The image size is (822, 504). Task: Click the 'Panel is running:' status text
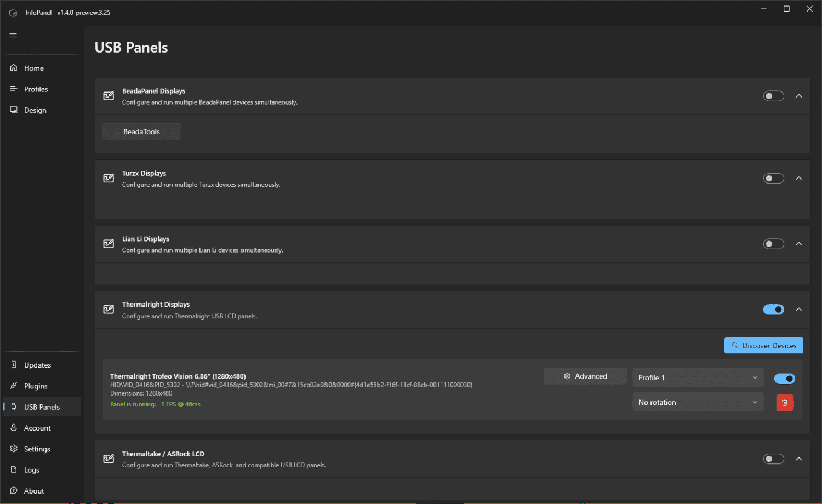133,404
